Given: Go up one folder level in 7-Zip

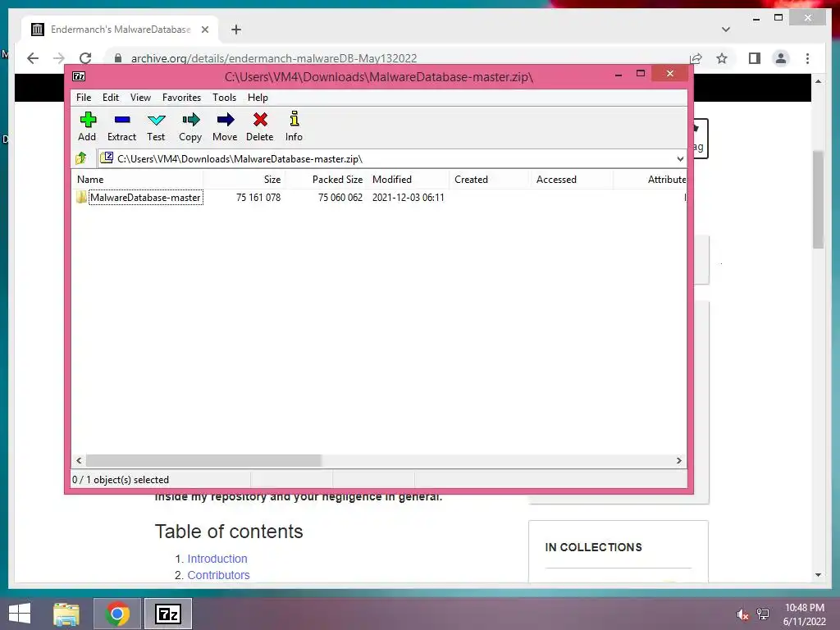Looking at the screenshot, I should click(81, 158).
